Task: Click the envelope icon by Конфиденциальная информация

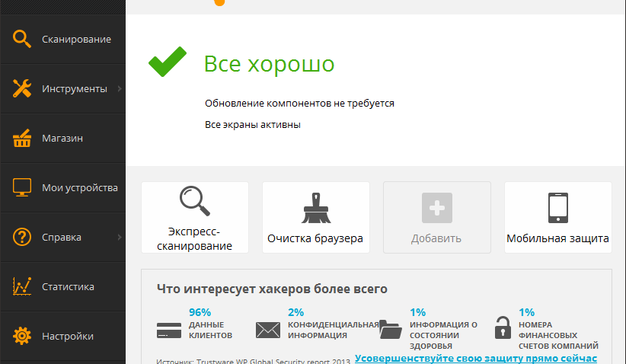Action: tap(268, 330)
